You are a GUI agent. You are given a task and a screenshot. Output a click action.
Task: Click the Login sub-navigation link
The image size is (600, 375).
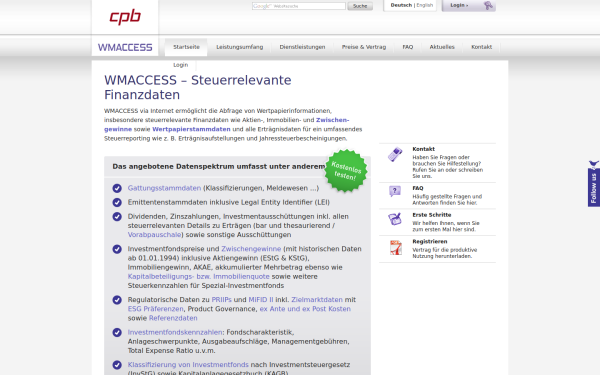point(181,65)
